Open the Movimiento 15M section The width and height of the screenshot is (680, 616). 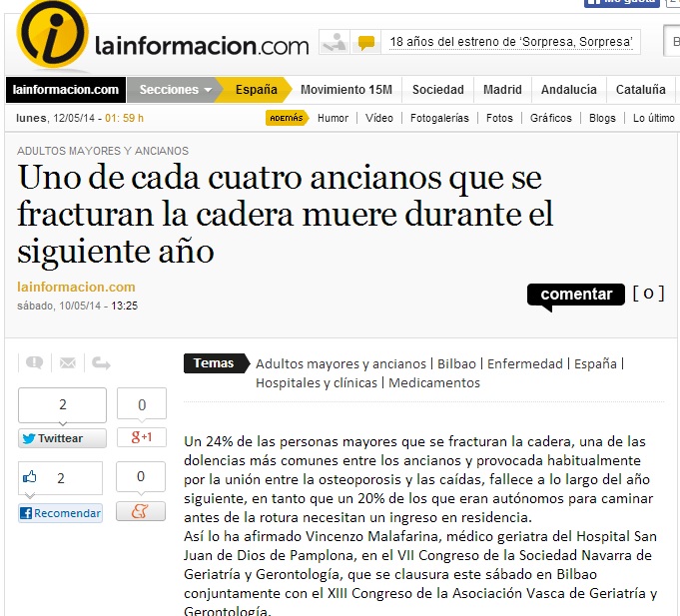(345, 90)
